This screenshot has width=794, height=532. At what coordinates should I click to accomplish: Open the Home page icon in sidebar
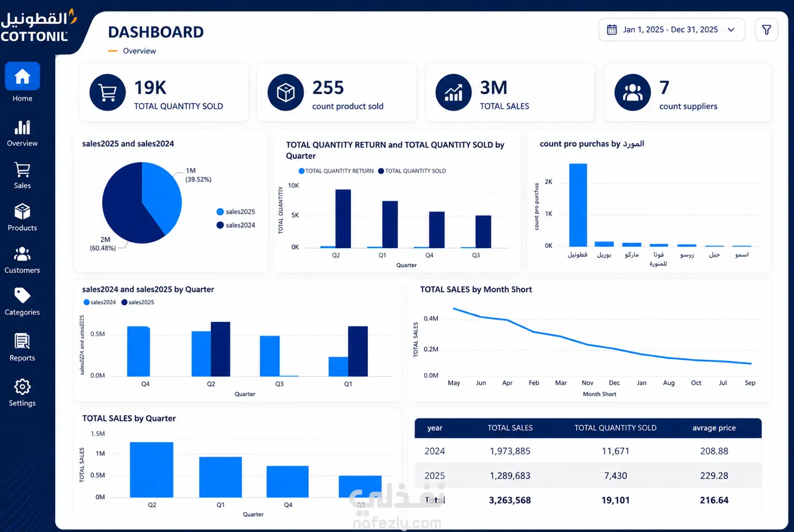coord(22,76)
